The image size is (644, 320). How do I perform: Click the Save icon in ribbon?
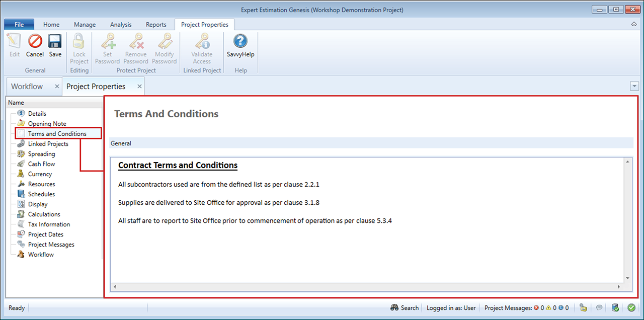(x=55, y=45)
